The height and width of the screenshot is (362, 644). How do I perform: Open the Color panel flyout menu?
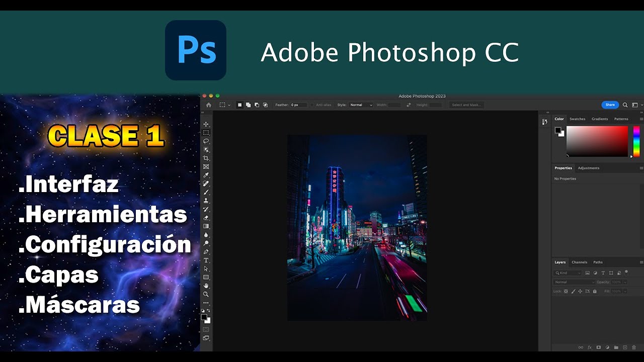[x=641, y=119]
